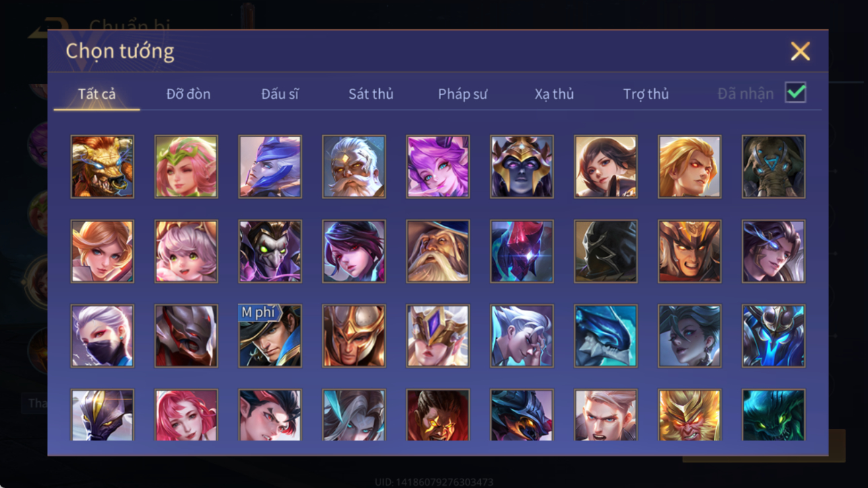Select the free hero with 'M phí' tag
Image resolution: width=868 pixels, height=488 pixels.
[x=270, y=336]
